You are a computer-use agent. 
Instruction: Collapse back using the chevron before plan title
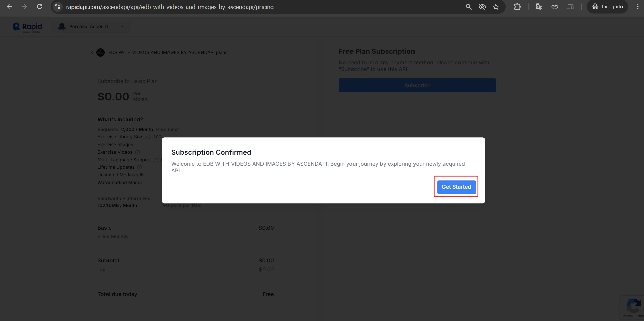(92, 52)
